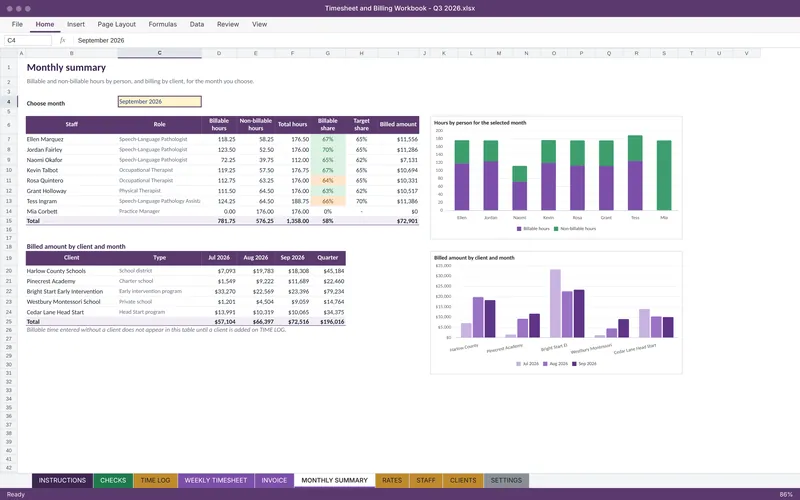Image resolution: width=800 pixels, height=500 pixels.
Task: Switch to the WEEKLY TIMESHEET sheet tab
Action: [x=215, y=480]
